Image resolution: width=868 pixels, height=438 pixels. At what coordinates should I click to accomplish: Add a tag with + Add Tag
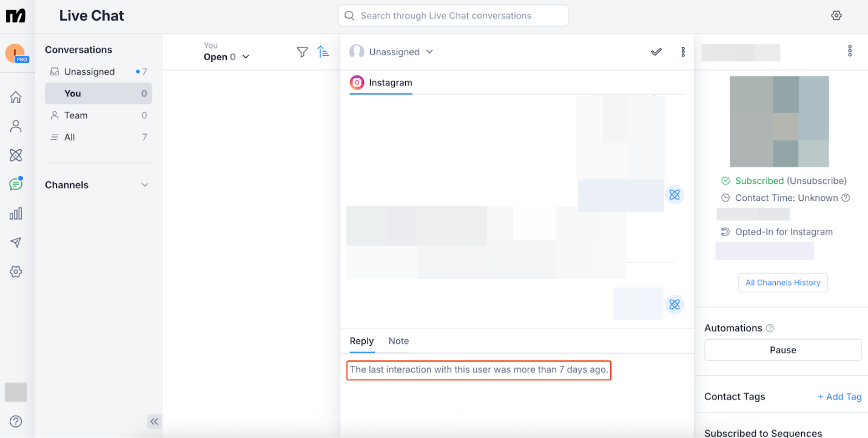[x=839, y=396]
